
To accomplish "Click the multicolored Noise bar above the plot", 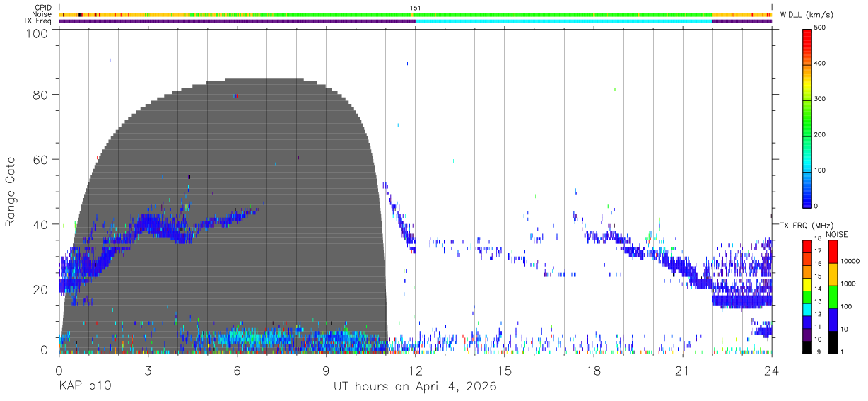I will (415, 14).
